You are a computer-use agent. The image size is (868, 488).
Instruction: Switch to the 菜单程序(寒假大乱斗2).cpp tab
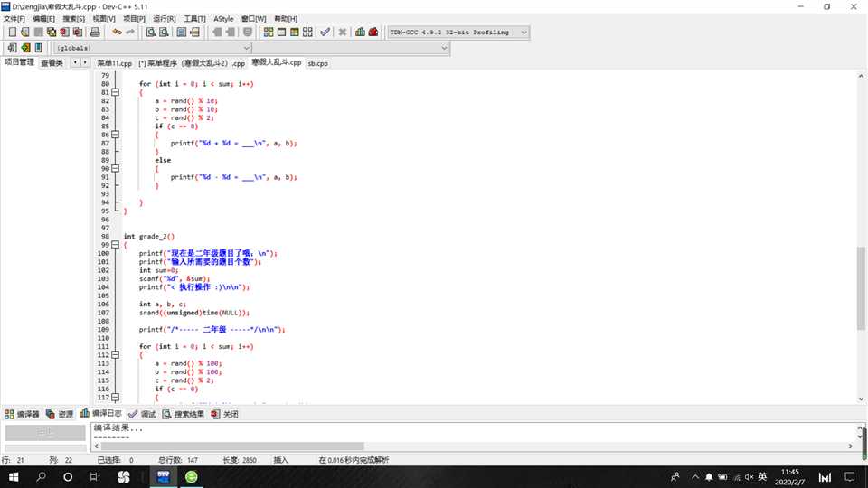192,63
